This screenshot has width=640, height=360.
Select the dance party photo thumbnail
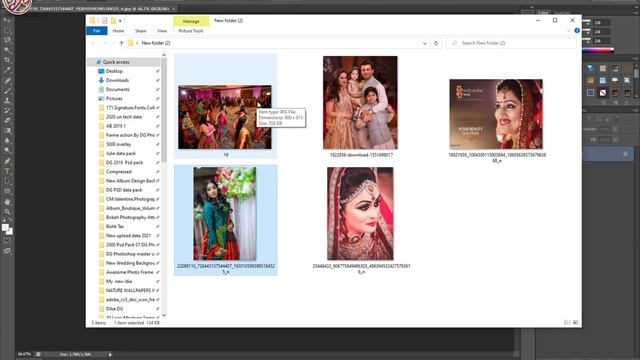224,117
